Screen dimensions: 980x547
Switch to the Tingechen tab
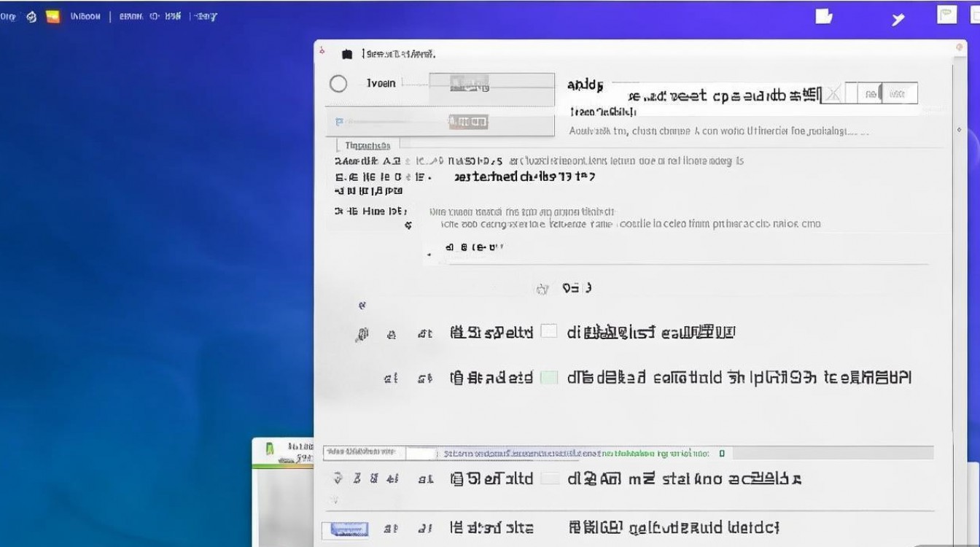coord(367,145)
